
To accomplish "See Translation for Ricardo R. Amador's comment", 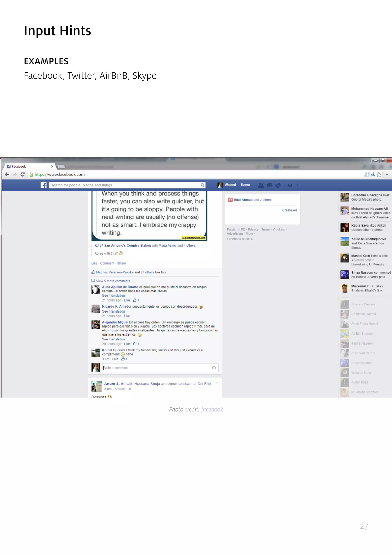I will tap(114, 311).
